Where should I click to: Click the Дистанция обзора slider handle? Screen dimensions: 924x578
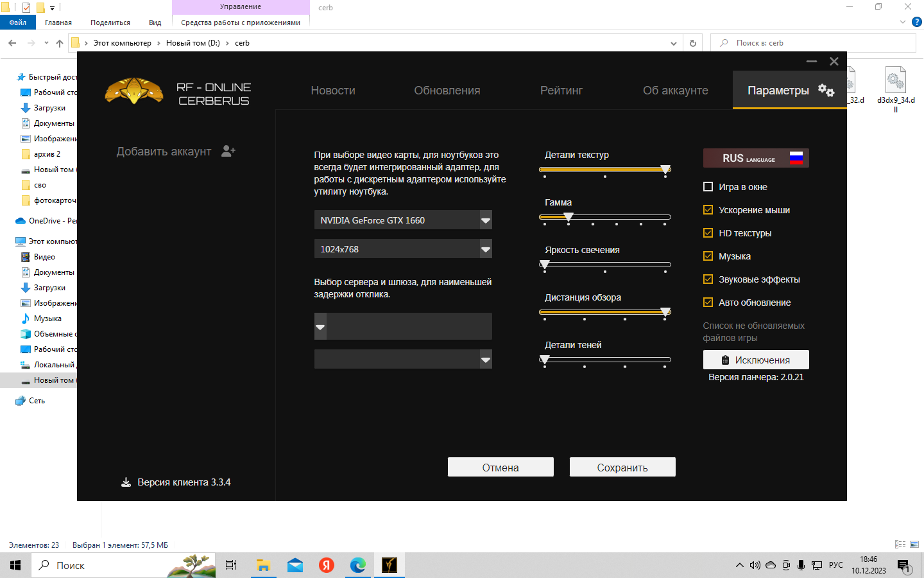pos(665,312)
